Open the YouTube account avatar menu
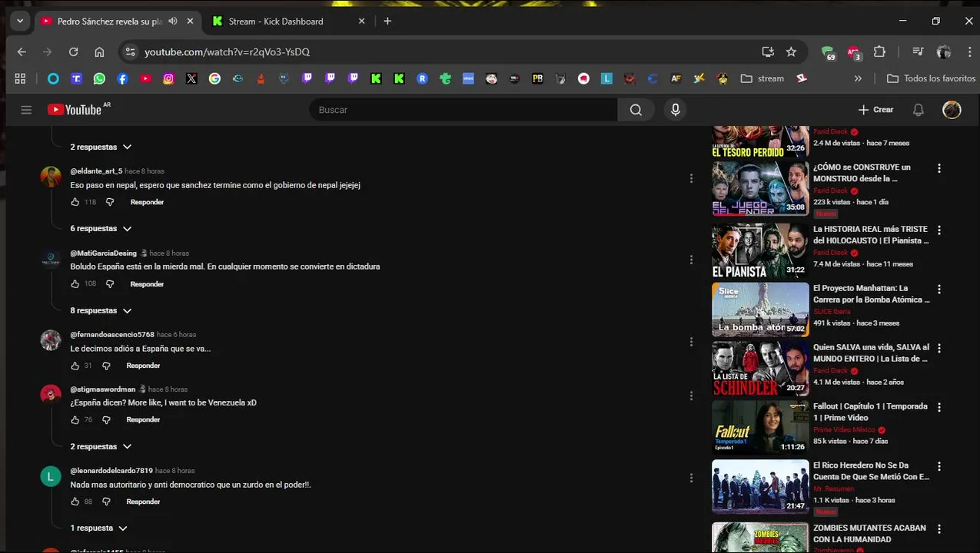 952,110
